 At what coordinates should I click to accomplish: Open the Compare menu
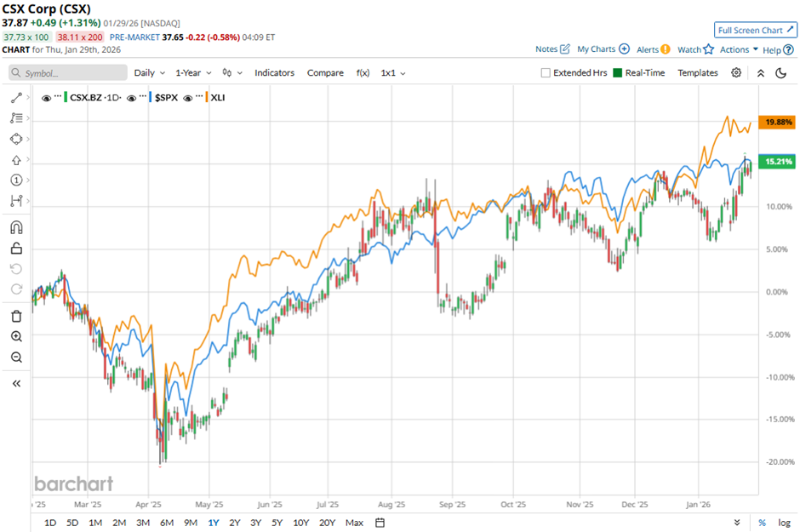tap(325, 73)
